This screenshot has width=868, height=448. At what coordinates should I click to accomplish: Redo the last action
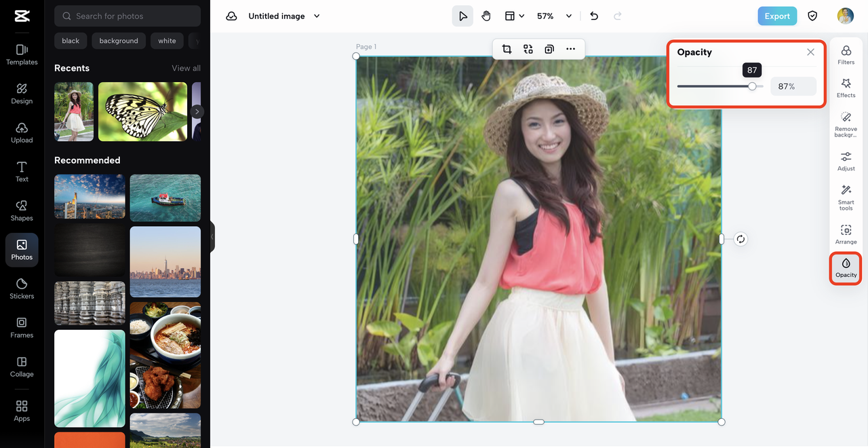[x=617, y=16]
